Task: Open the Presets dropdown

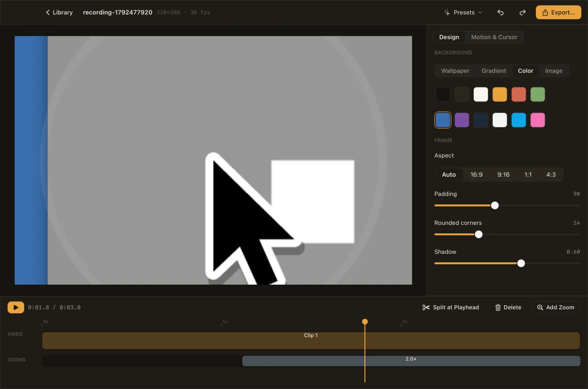Action: [x=463, y=12]
